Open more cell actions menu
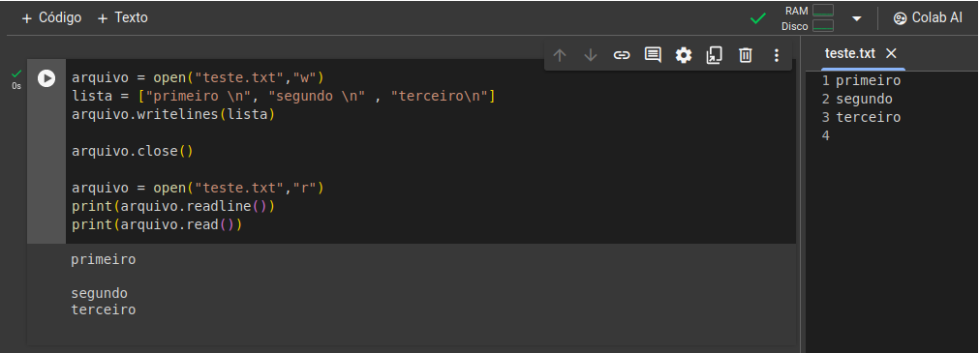The image size is (980, 353). click(x=777, y=55)
